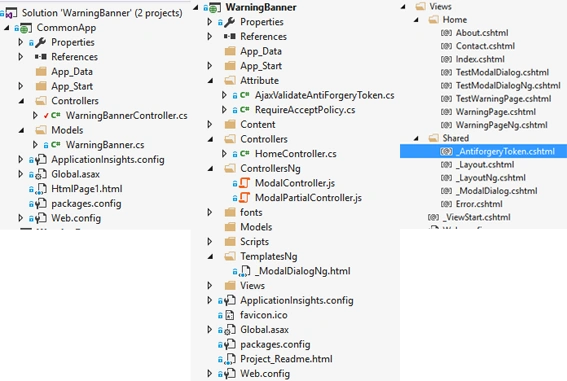Click the Razor icon beside About.cshtml

point(446,33)
